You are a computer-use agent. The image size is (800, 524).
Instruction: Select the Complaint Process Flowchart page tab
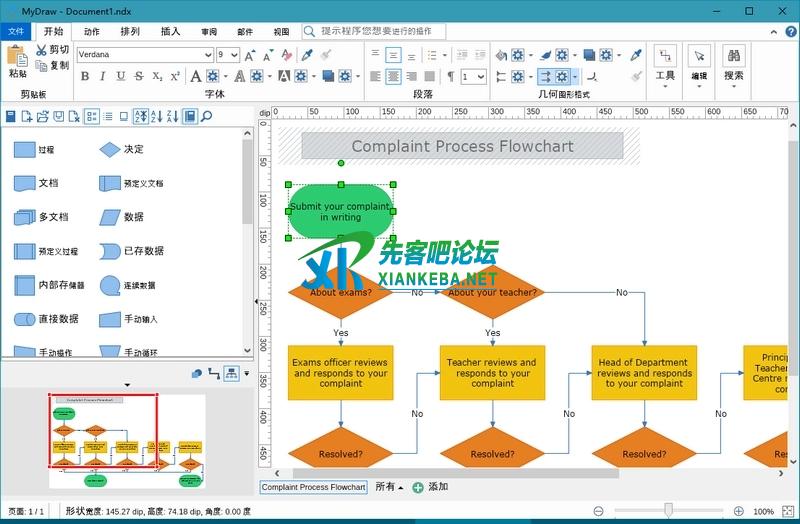[x=313, y=487]
